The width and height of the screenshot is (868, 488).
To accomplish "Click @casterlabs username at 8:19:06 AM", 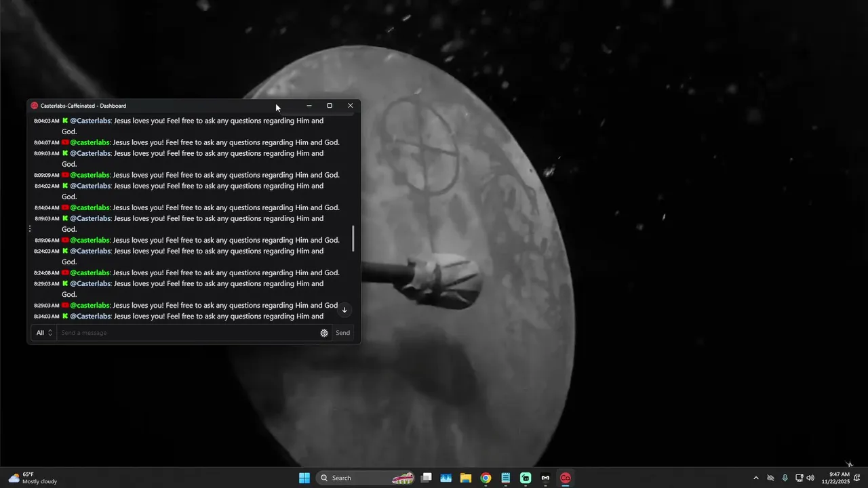I will coord(90,240).
